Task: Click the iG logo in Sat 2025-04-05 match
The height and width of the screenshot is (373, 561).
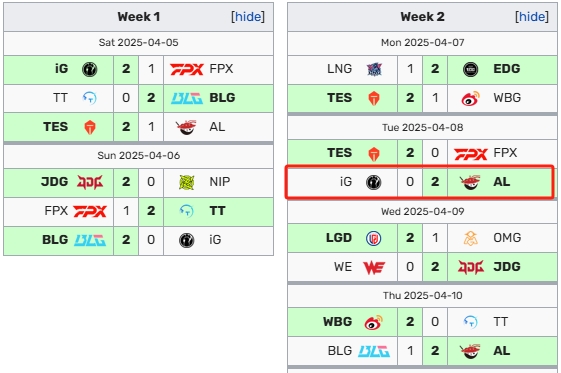Action: [89, 69]
